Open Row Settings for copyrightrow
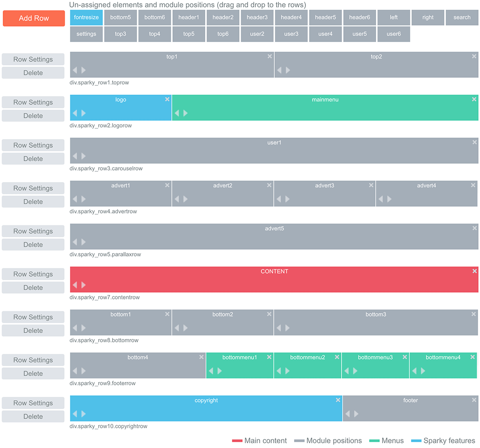Image resolution: width=480 pixels, height=448 pixels. (33, 403)
